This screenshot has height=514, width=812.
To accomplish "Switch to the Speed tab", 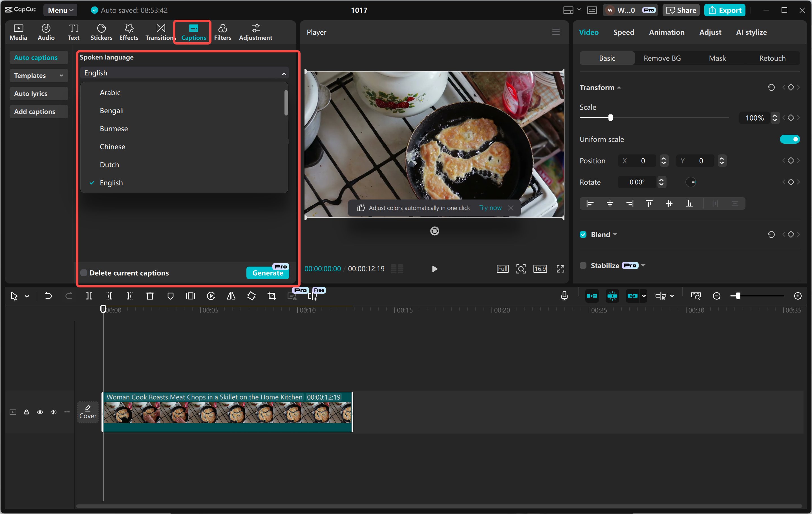I will pyautogui.click(x=623, y=32).
